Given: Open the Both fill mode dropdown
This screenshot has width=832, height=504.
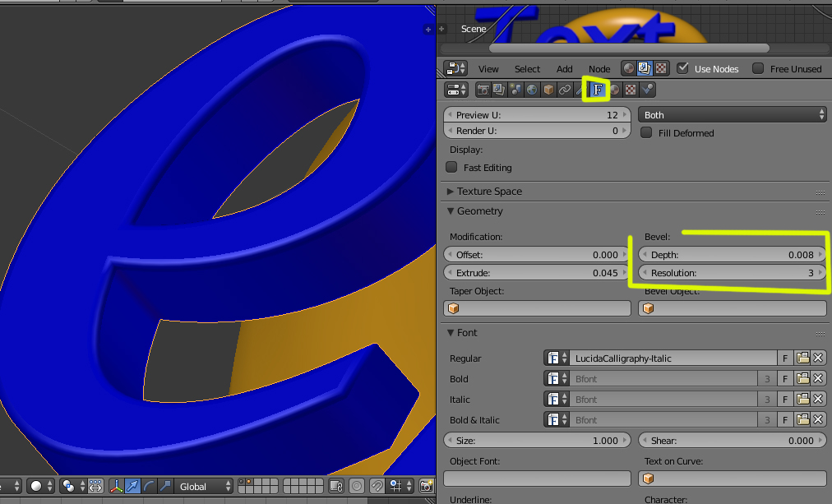Looking at the screenshot, I should tap(733, 114).
